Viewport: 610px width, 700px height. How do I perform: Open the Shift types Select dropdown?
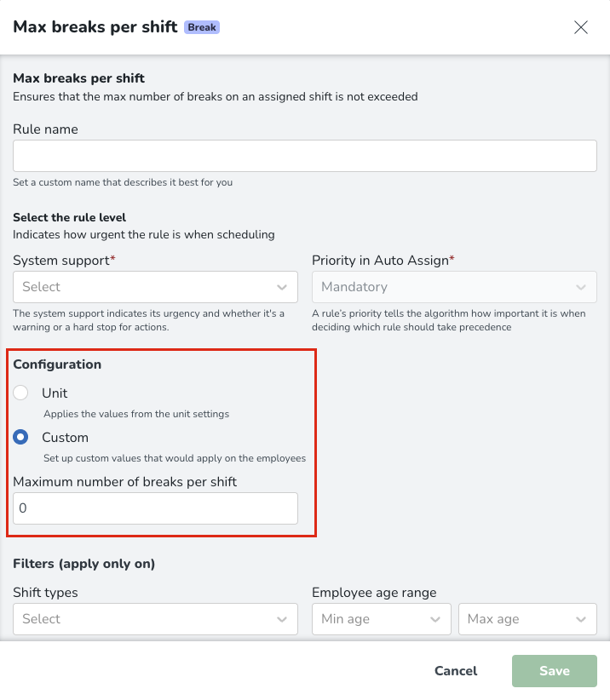[155, 619]
